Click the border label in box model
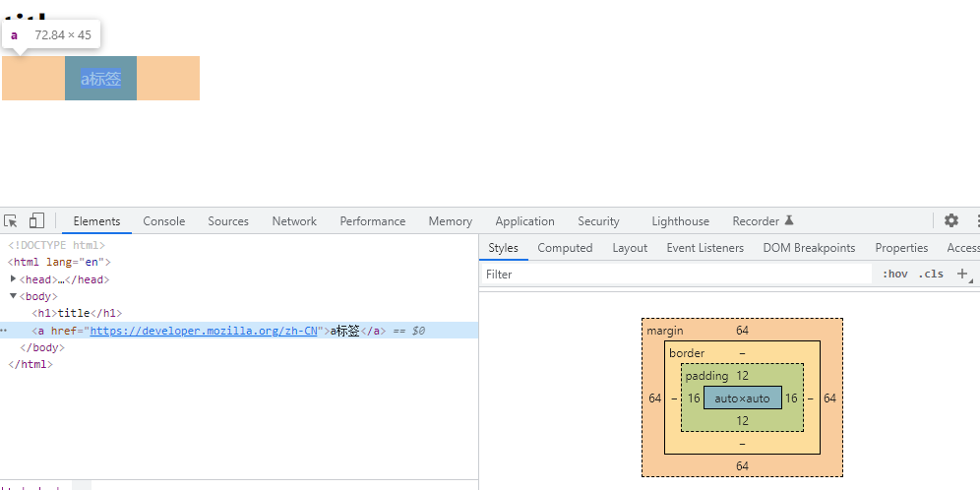The height and width of the screenshot is (490, 980). pos(686,353)
